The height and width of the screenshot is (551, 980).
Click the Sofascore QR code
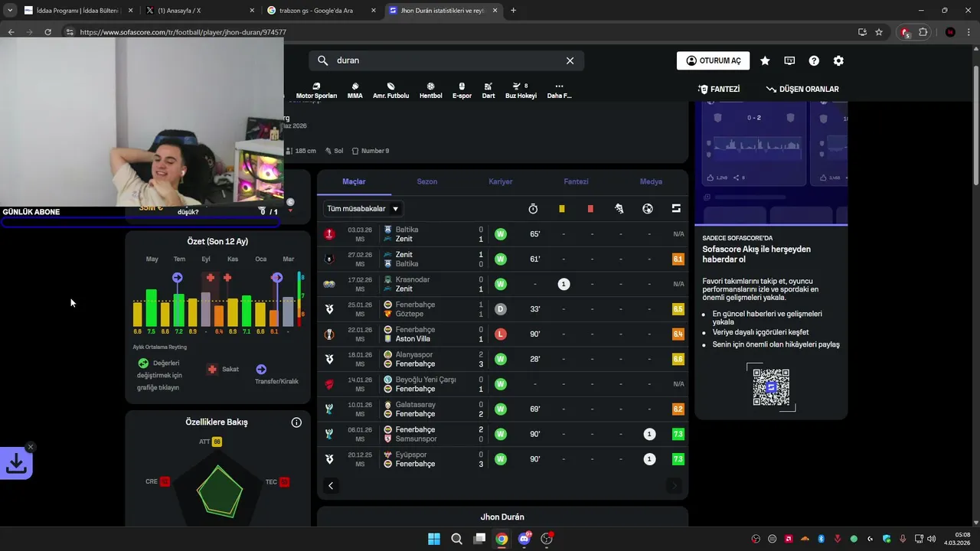coord(771,387)
